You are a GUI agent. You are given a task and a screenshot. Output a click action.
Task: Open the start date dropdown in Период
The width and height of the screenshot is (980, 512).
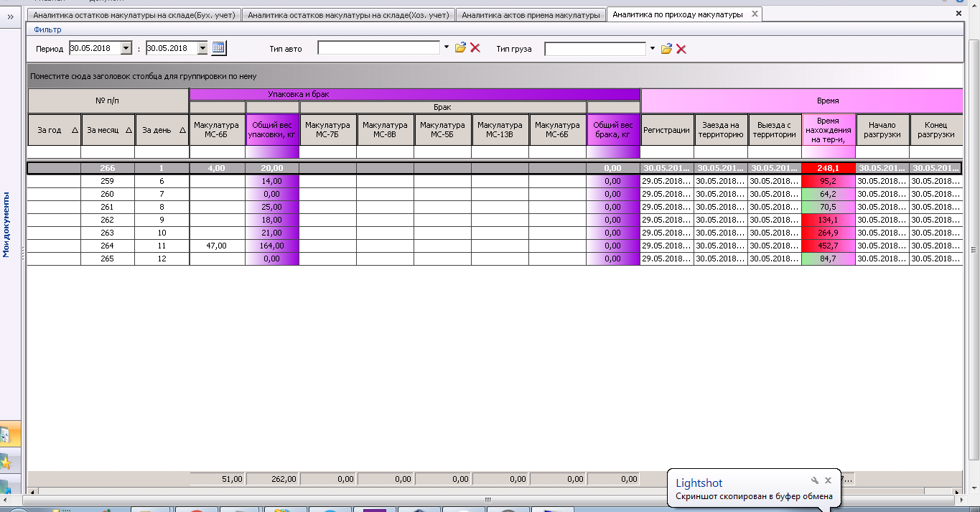pos(126,48)
